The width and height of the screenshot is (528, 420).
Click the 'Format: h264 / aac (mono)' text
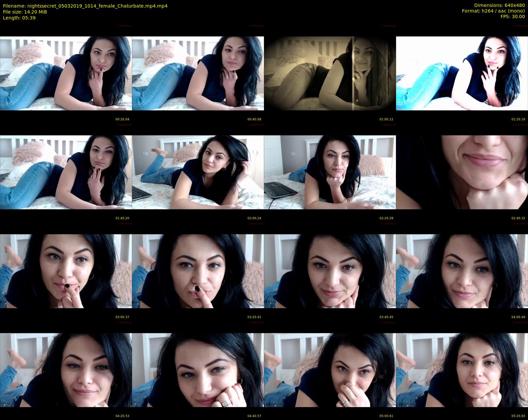pos(493,11)
